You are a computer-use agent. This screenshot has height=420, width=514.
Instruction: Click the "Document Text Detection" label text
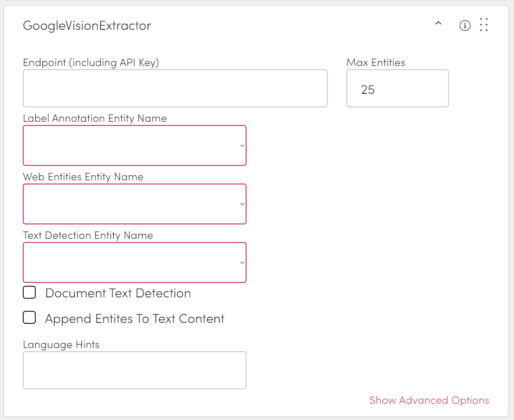pyautogui.click(x=118, y=293)
